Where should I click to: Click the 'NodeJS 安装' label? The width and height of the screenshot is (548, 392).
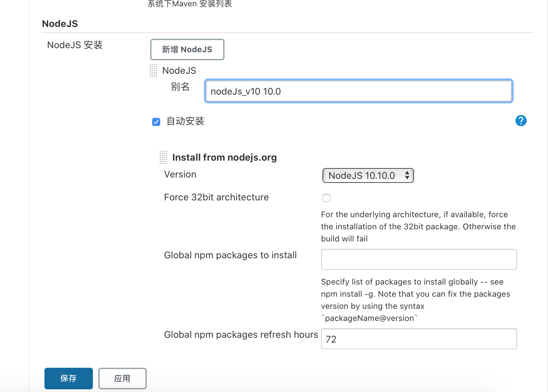point(75,45)
